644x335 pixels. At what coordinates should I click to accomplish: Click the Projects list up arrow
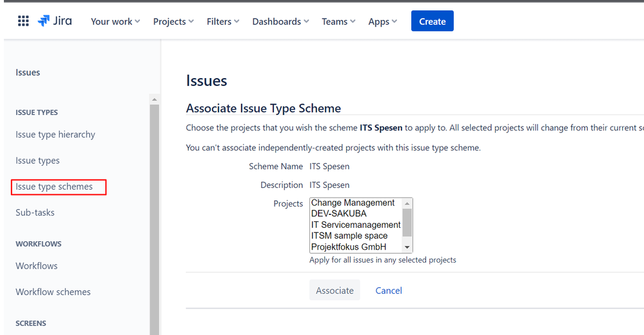pyautogui.click(x=407, y=203)
